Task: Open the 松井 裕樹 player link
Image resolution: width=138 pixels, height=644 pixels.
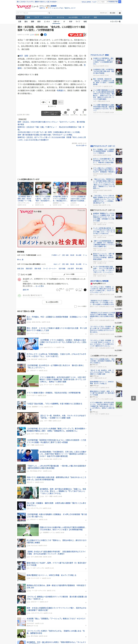Action: pyautogui.click(x=62, y=269)
